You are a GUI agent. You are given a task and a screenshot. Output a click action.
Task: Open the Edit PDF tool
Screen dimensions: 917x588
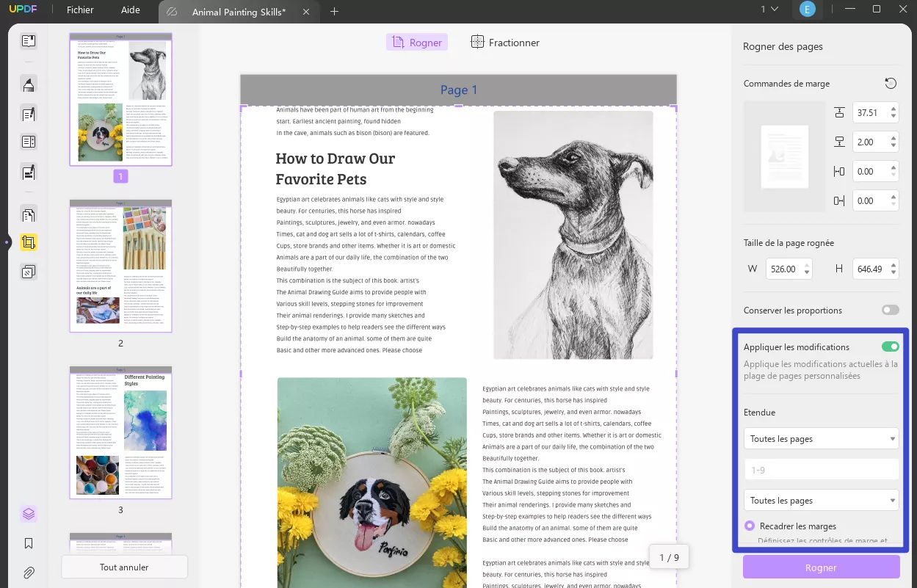(x=29, y=115)
